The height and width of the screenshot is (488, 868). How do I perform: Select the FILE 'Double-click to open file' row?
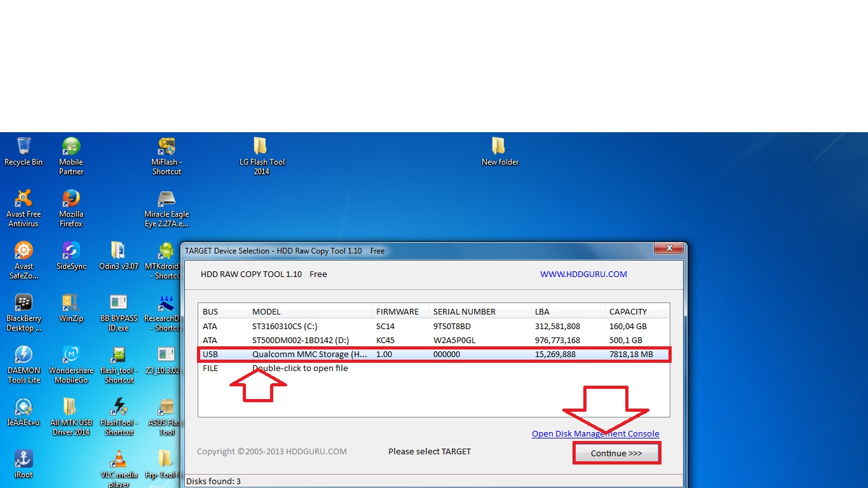pyautogui.click(x=434, y=368)
